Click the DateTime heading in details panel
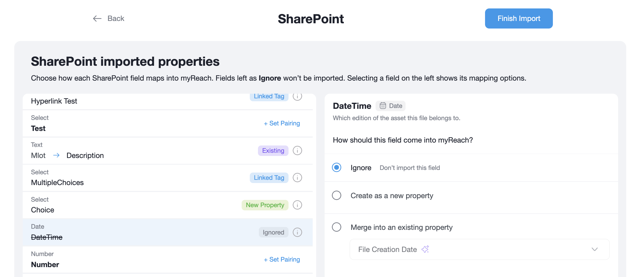 tap(352, 106)
